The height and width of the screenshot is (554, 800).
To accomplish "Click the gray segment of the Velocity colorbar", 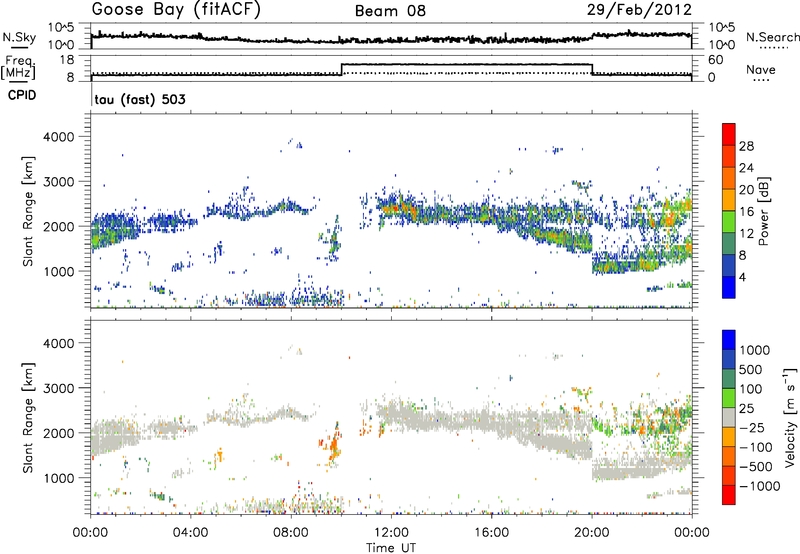I will click(x=729, y=417).
